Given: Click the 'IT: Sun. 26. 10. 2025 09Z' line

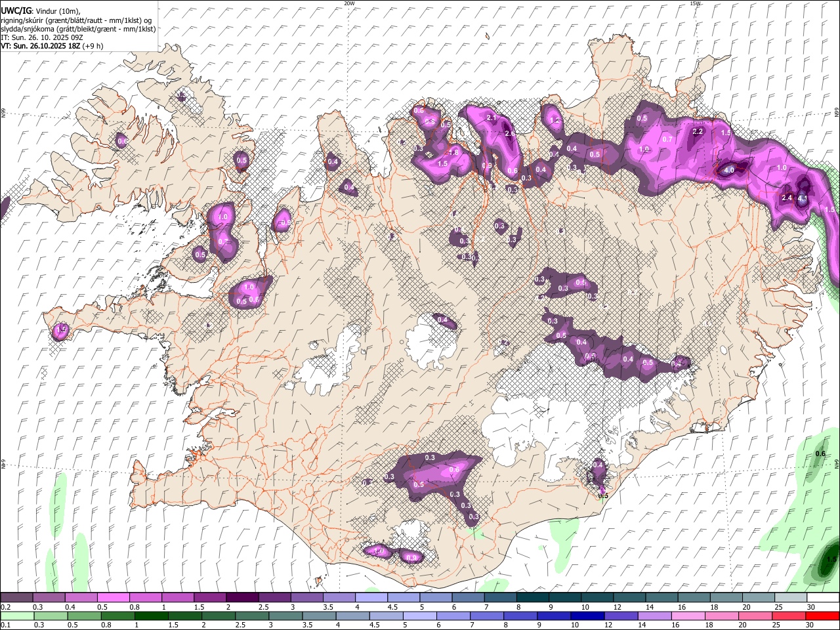Looking at the screenshot, I should (x=42, y=37).
